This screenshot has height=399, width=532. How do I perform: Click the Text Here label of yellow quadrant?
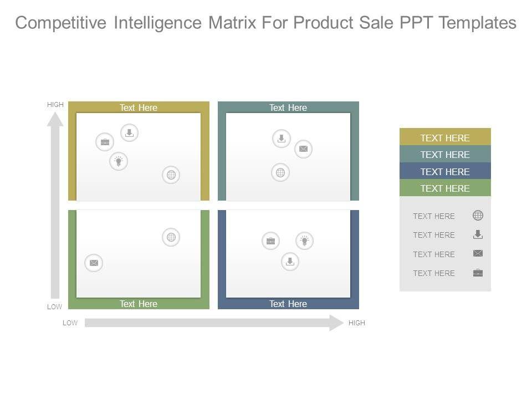139,108
